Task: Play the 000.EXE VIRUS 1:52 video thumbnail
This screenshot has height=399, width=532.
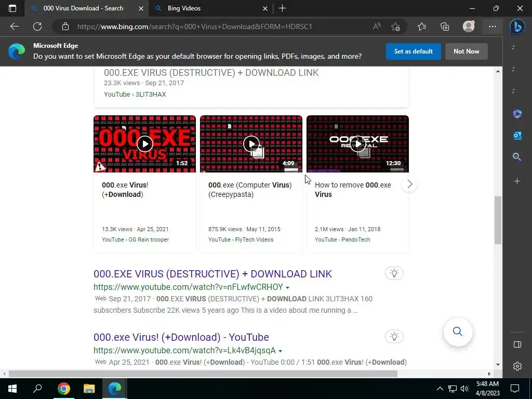Action: coord(144,144)
